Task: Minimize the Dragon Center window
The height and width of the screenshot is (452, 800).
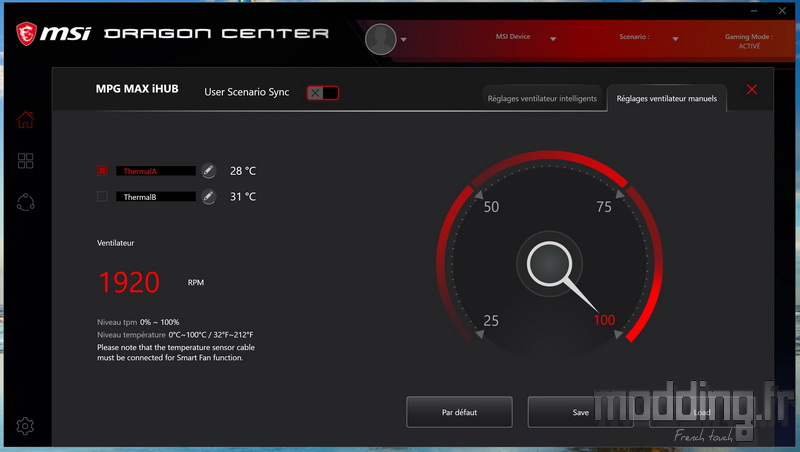Action: click(x=755, y=11)
